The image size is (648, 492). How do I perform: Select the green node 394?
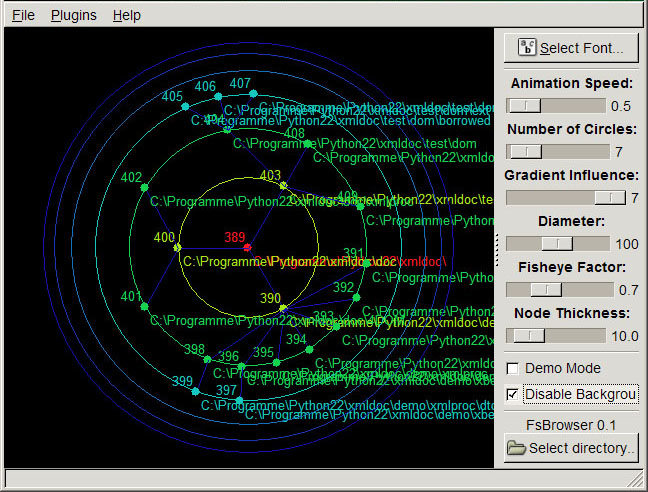pyautogui.click(x=309, y=350)
